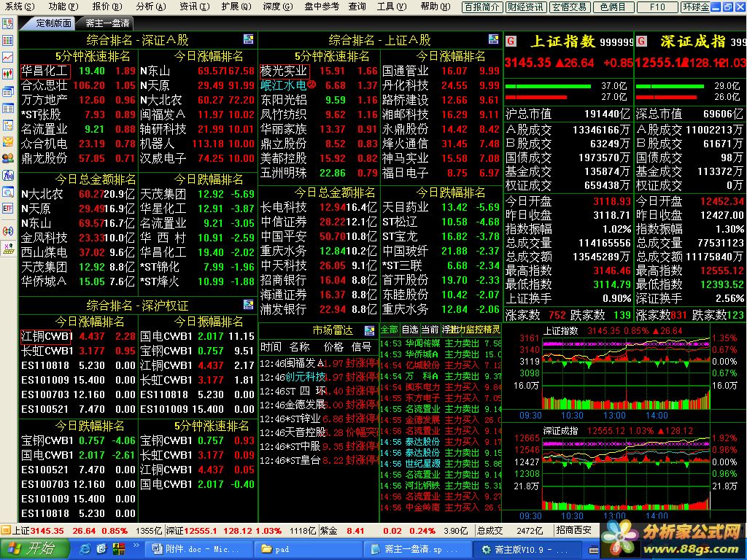Click the linked-rings sidebar icon

[7, 231]
